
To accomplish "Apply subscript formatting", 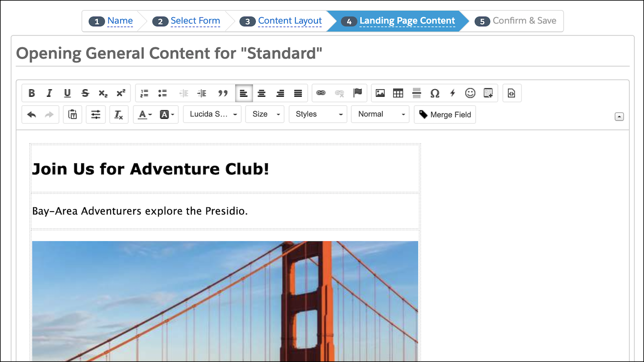I will [x=103, y=93].
